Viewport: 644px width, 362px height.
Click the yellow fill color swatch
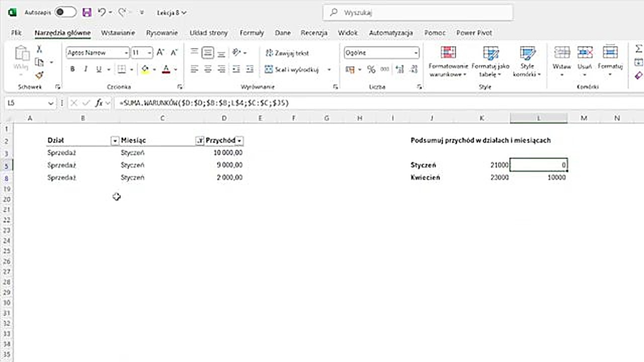145,69
